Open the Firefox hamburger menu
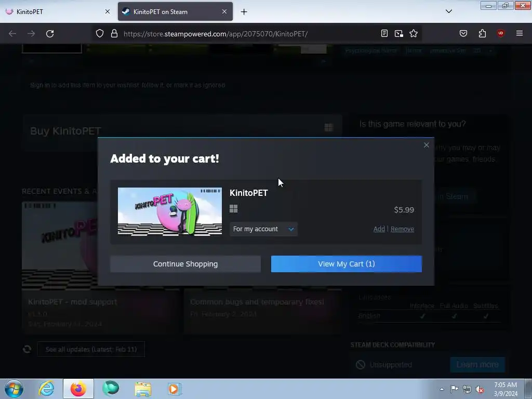This screenshot has height=399, width=532. 519,33
